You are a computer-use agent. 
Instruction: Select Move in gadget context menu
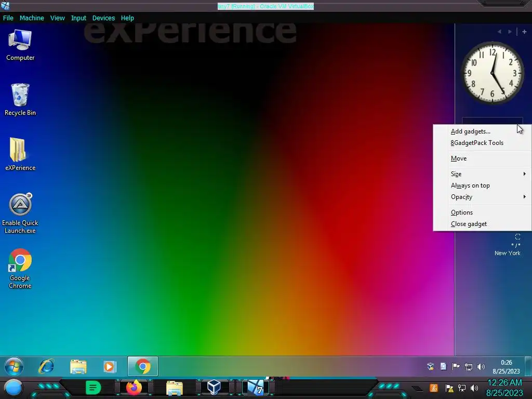pos(482,158)
